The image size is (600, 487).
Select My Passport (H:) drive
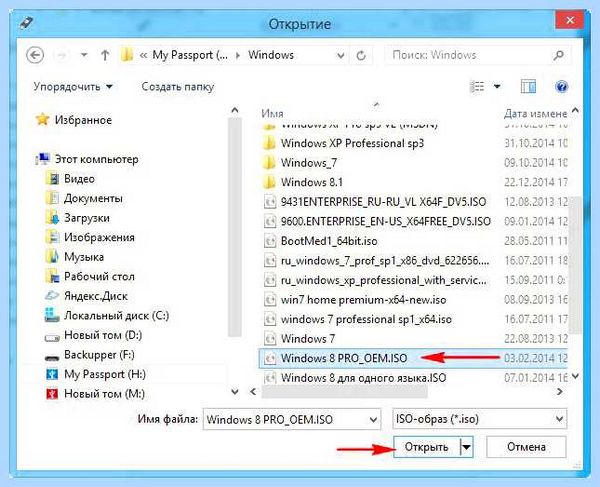coord(105,374)
